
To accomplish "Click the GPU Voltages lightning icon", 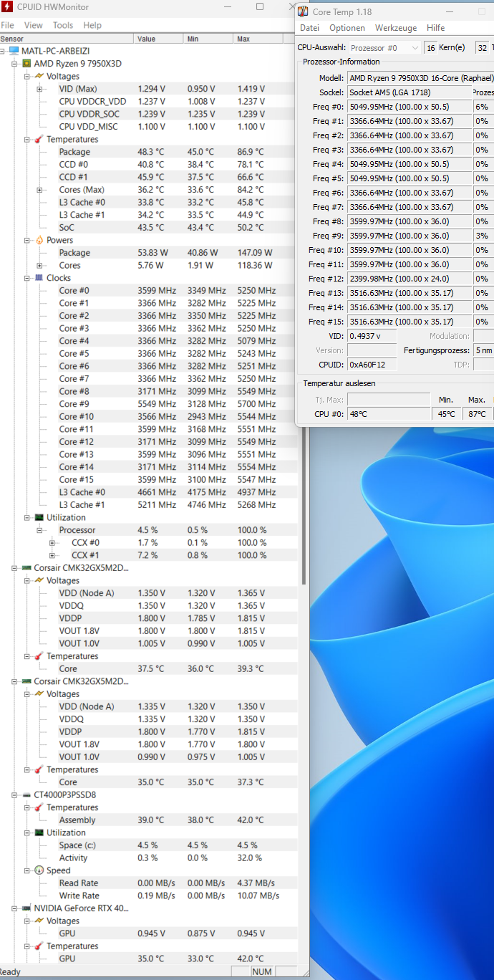I will (39, 921).
